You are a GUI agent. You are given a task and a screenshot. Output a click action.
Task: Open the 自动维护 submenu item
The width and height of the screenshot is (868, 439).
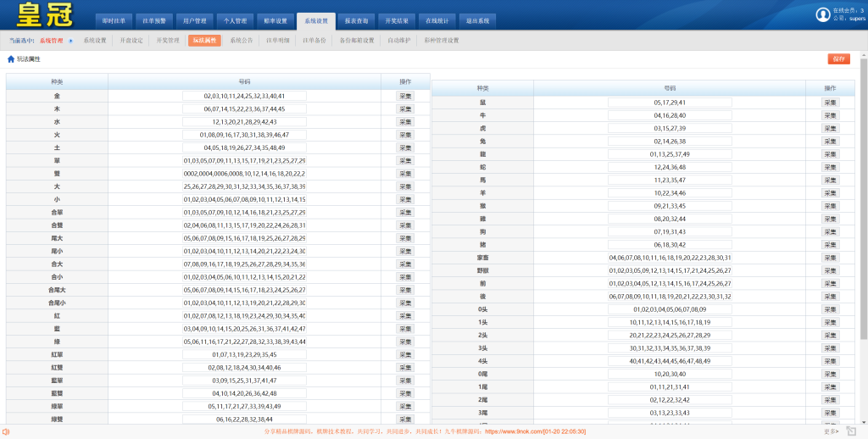click(x=399, y=41)
